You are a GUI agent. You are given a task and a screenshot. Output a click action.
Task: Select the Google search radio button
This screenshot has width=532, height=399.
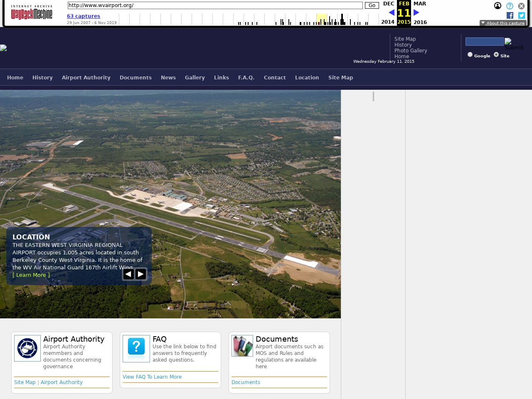click(x=470, y=54)
